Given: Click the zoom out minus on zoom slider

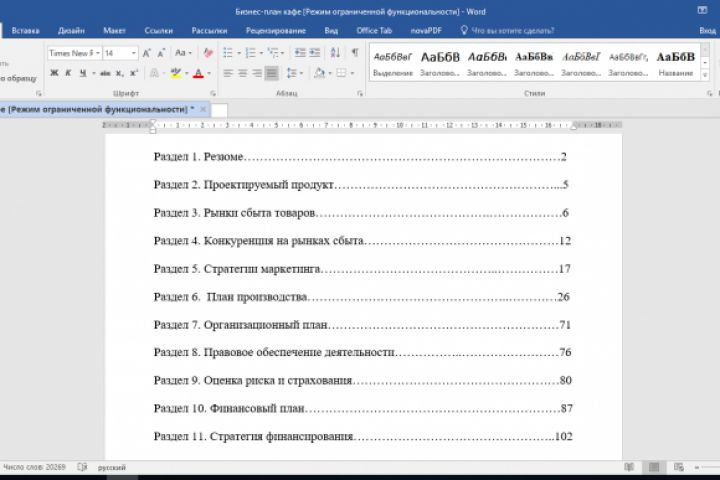Looking at the screenshot, I should pos(697,467).
